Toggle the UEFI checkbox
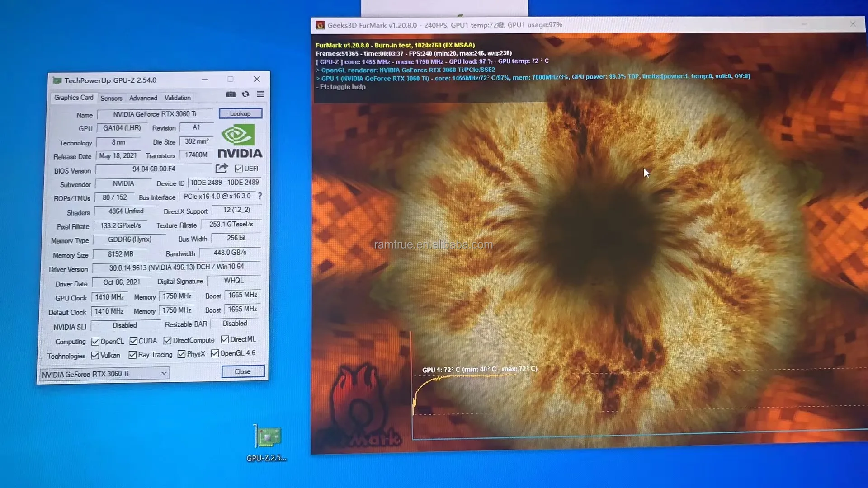868x488 pixels. 239,169
